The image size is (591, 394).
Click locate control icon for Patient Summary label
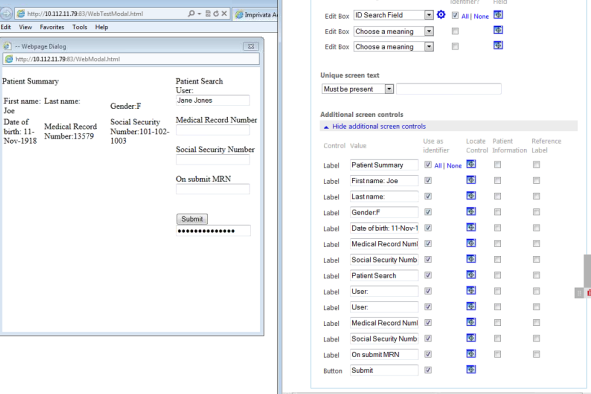(x=471, y=164)
